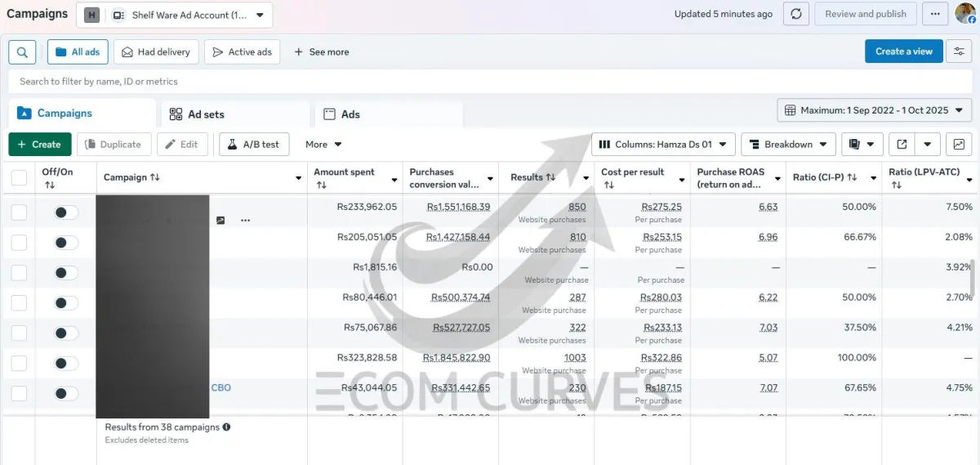Image resolution: width=980 pixels, height=465 pixels.
Task: Click the Ratio (LPV-ATC) column header
Action: coord(931,178)
